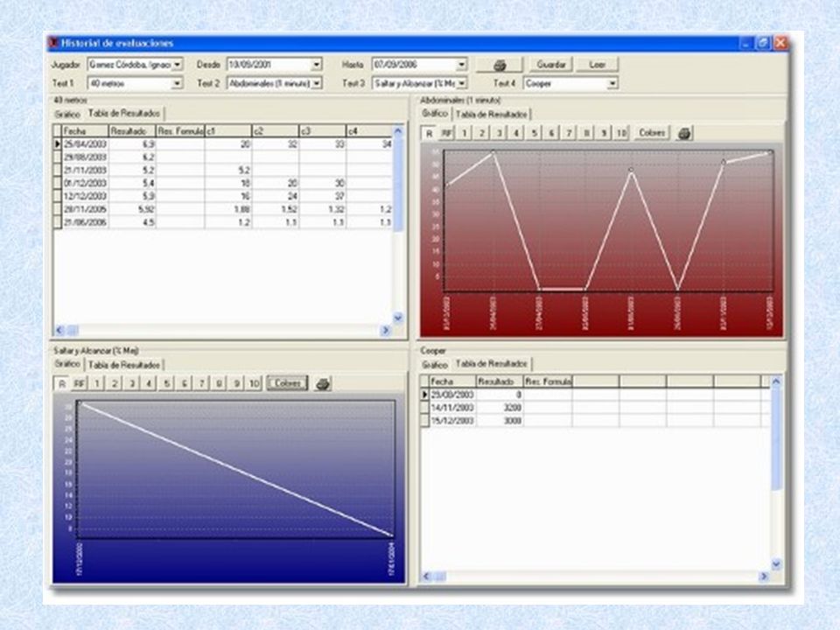Click the print button next to the Hasta date
840x630 pixels.
[x=500, y=65]
